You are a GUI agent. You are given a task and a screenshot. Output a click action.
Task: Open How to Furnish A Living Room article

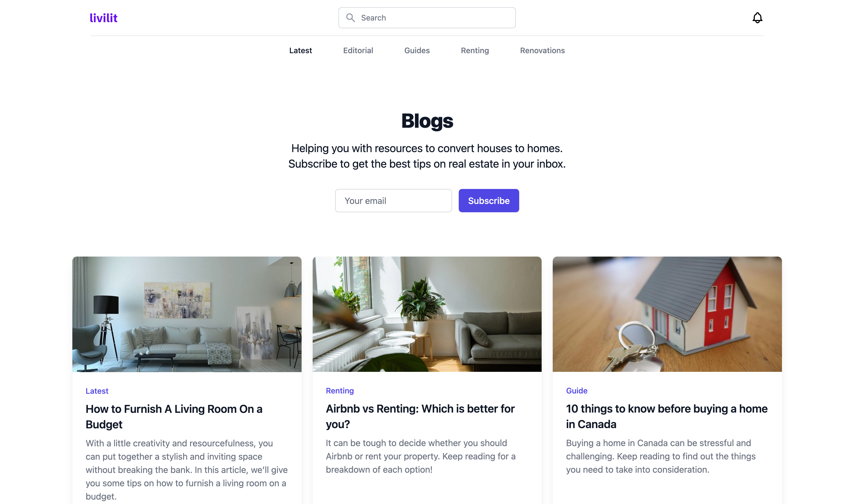pos(174,416)
